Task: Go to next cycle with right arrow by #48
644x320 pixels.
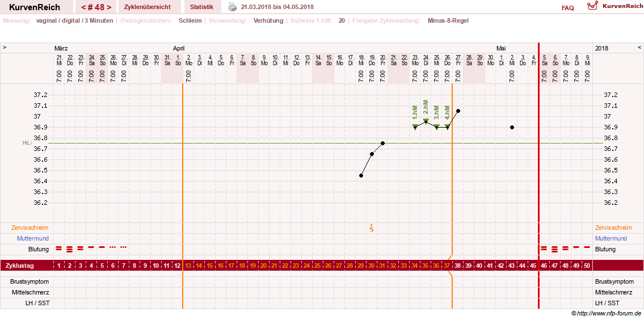Action: click(109, 7)
